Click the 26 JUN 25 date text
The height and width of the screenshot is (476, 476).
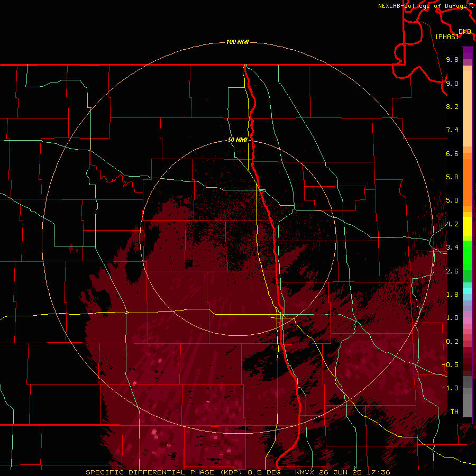[340, 472]
